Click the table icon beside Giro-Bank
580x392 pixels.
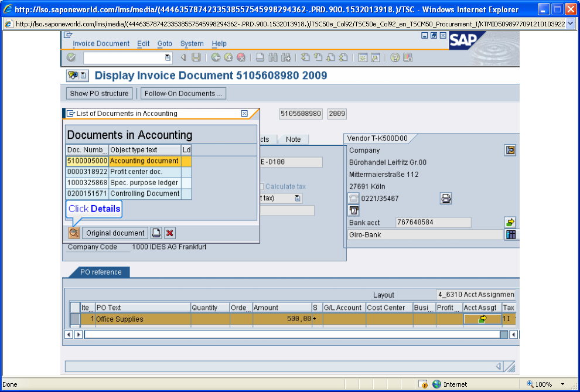(x=510, y=234)
